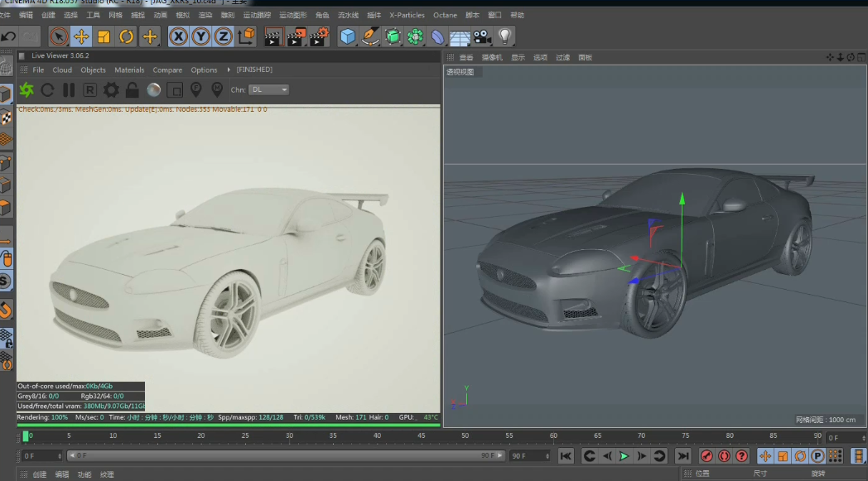The image size is (868, 481).
Task: Click the Camera object icon
Action: 482,36
